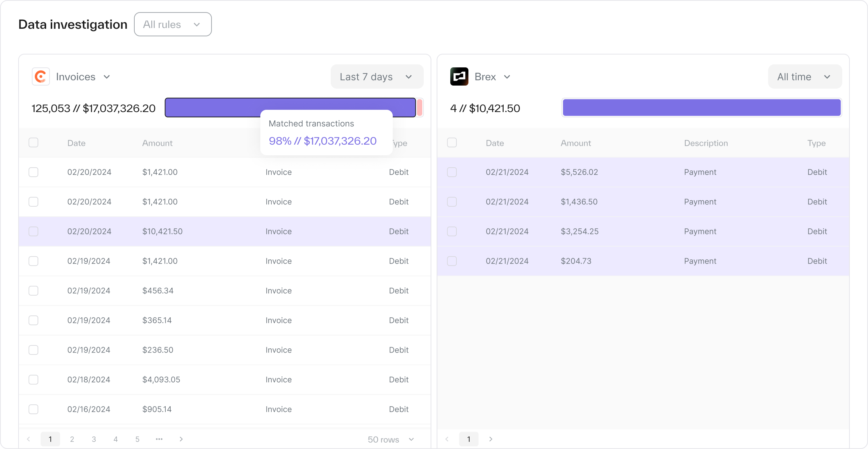This screenshot has width=868, height=449.
Task: Click next page arrow in Brex table
Action: pyautogui.click(x=491, y=439)
